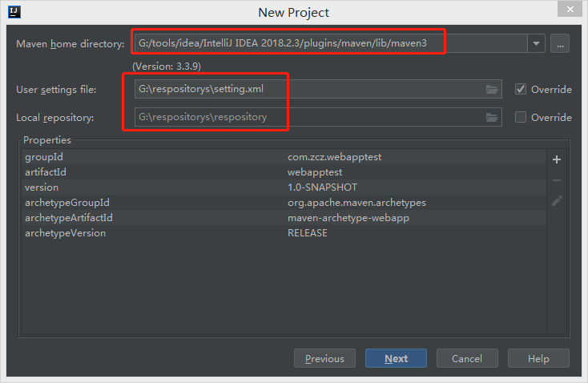Open folder browser for User settings file
588x383 pixels.
pos(492,89)
